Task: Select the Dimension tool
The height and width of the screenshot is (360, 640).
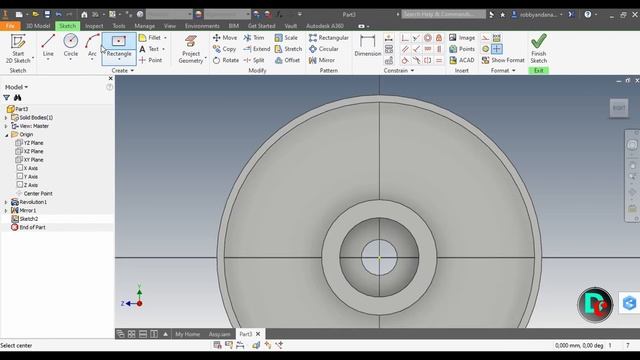Action: click(367, 45)
